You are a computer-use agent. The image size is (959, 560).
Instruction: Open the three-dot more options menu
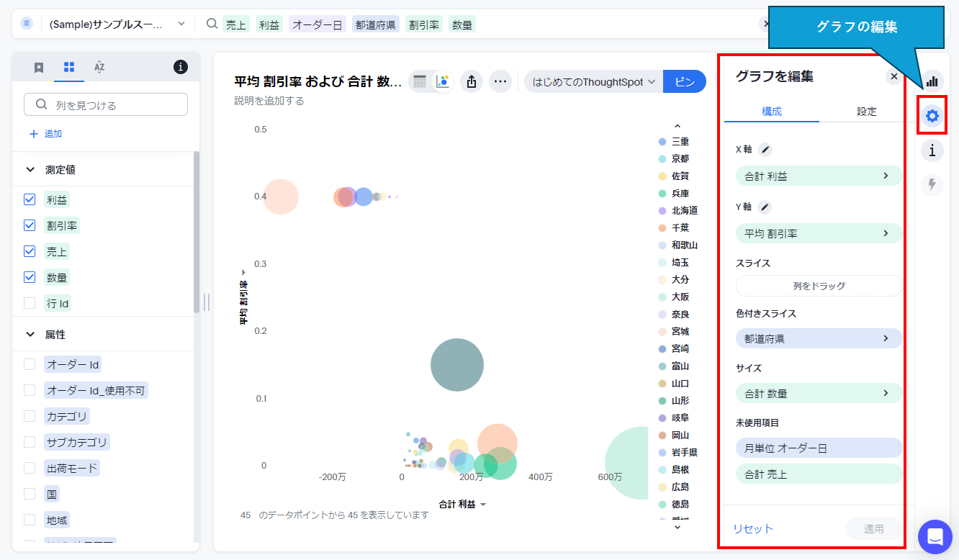(x=500, y=81)
